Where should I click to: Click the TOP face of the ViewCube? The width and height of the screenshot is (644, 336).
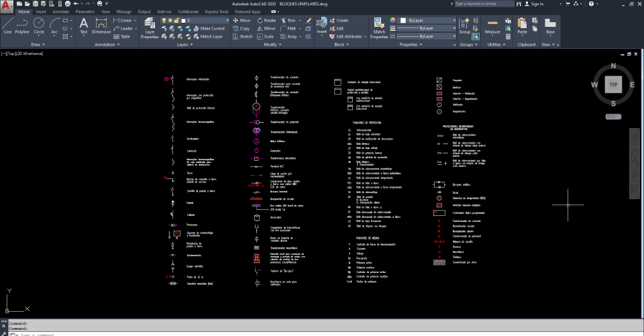point(613,85)
